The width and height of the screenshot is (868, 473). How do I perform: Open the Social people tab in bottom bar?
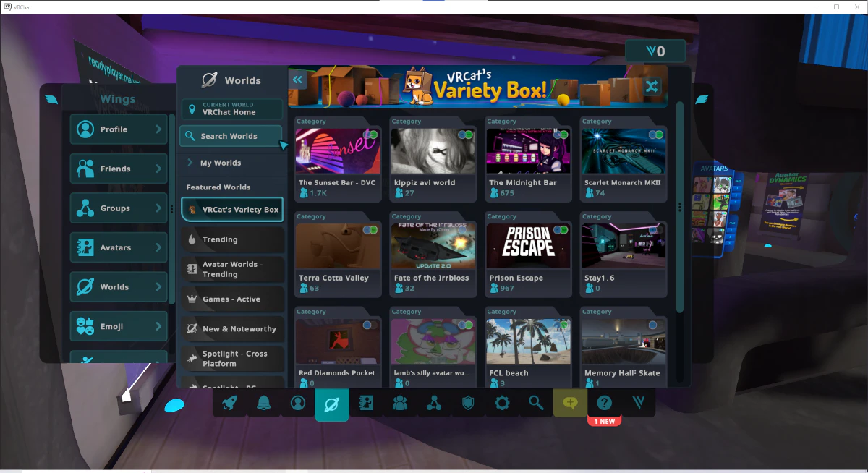tap(400, 404)
